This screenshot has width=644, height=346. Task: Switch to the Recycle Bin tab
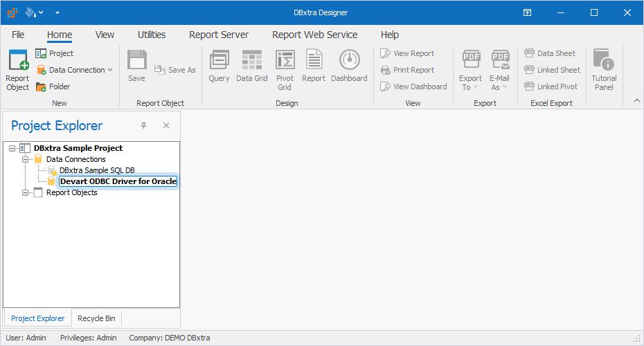(x=96, y=318)
